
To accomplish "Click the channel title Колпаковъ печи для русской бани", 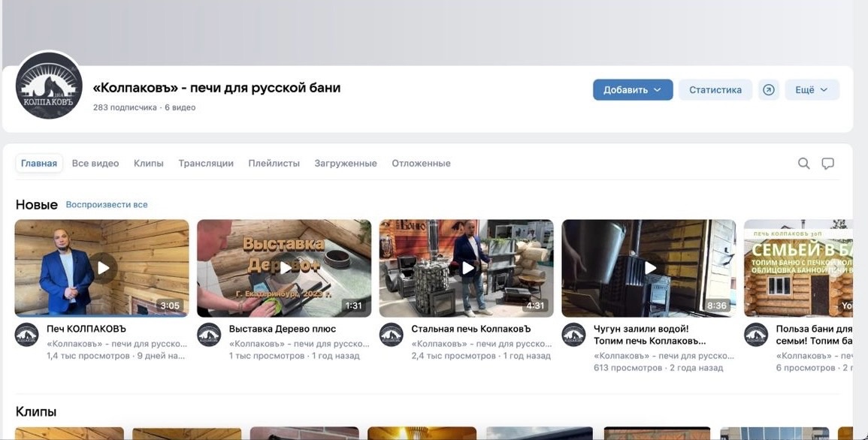I will pos(216,87).
